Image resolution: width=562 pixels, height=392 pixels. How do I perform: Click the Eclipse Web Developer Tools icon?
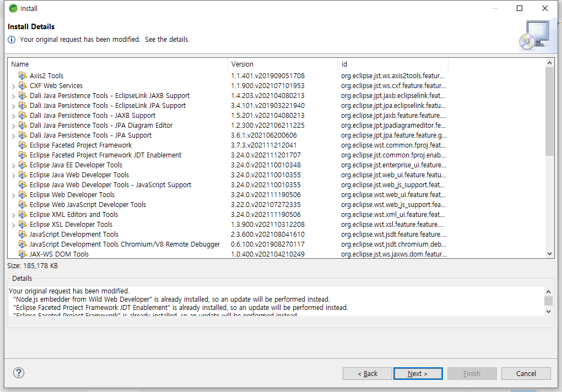23,195
